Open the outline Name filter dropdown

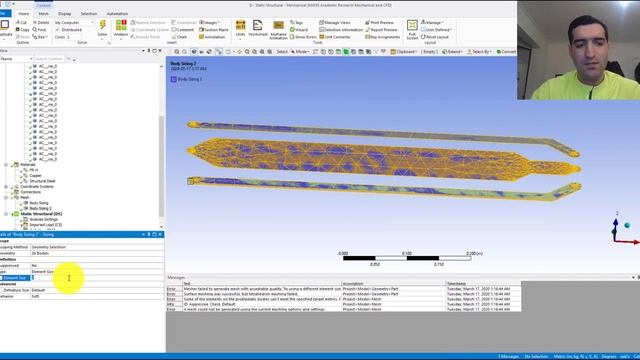click(x=16, y=59)
